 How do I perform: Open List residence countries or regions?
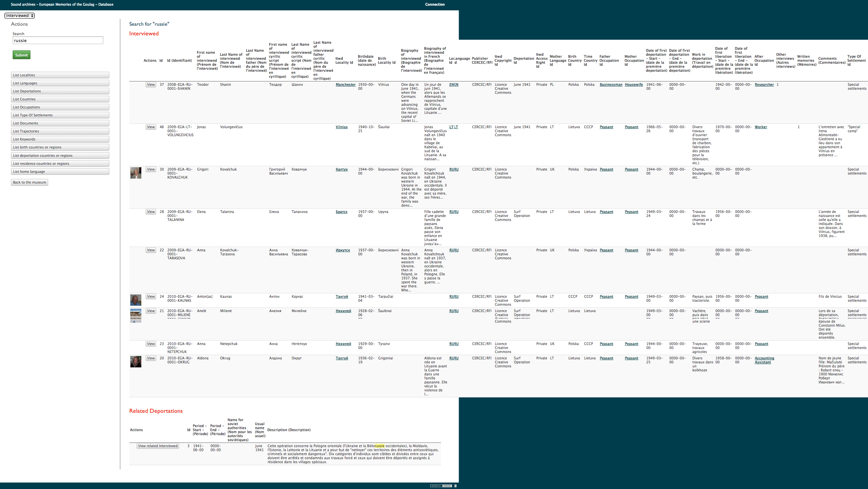[x=60, y=164]
